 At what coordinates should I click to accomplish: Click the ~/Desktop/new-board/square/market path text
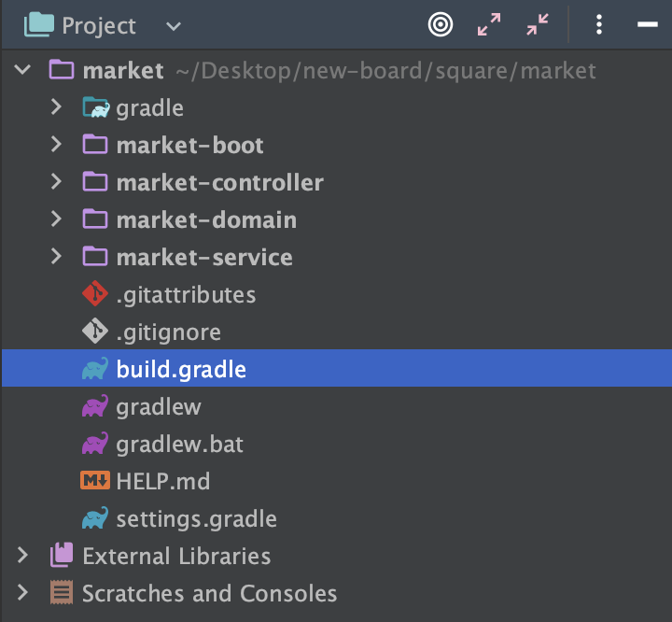pyautogui.click(x=385, y=71)
